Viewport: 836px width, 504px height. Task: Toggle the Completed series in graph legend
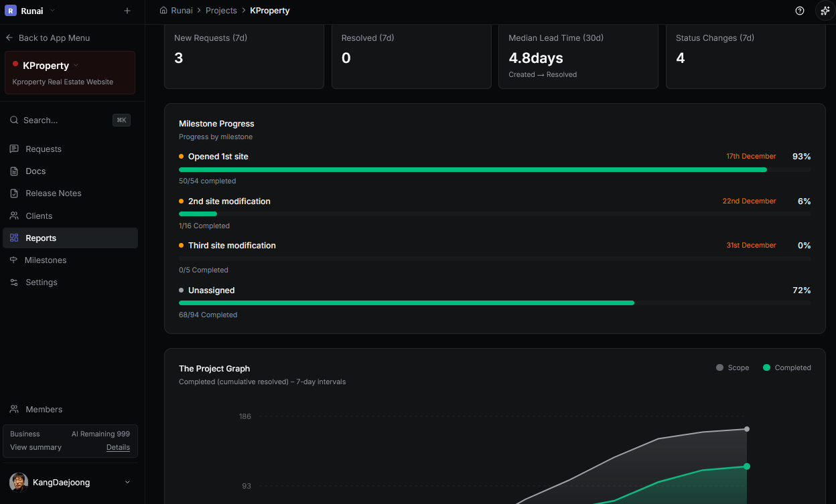pyautogui.click(x=786, y=368)
